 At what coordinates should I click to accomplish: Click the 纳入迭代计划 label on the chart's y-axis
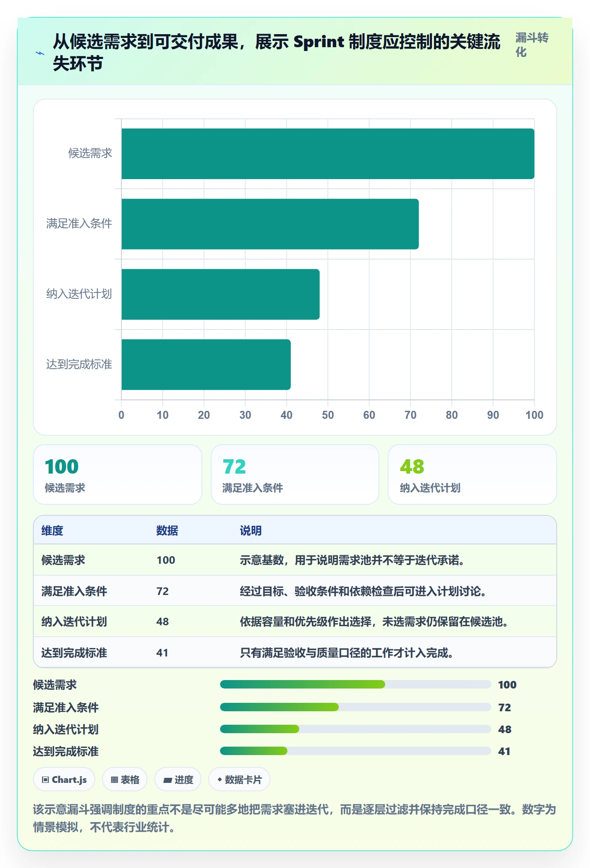point(79,294)
